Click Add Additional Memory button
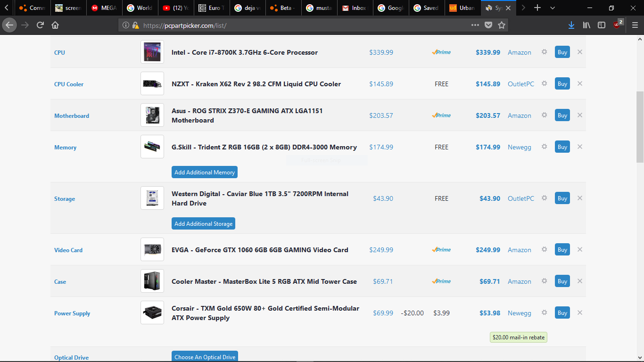 pyautogui.click(x=205, y=172)
